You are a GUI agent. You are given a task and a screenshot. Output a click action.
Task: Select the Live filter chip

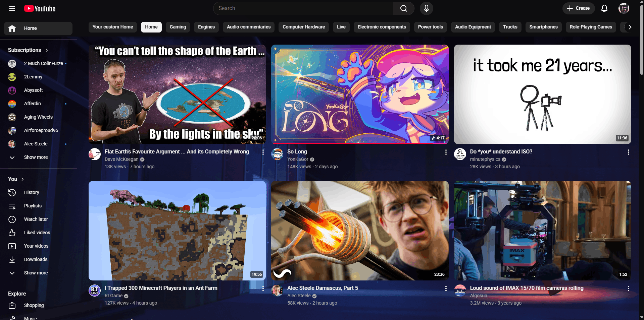pos(341,27)
